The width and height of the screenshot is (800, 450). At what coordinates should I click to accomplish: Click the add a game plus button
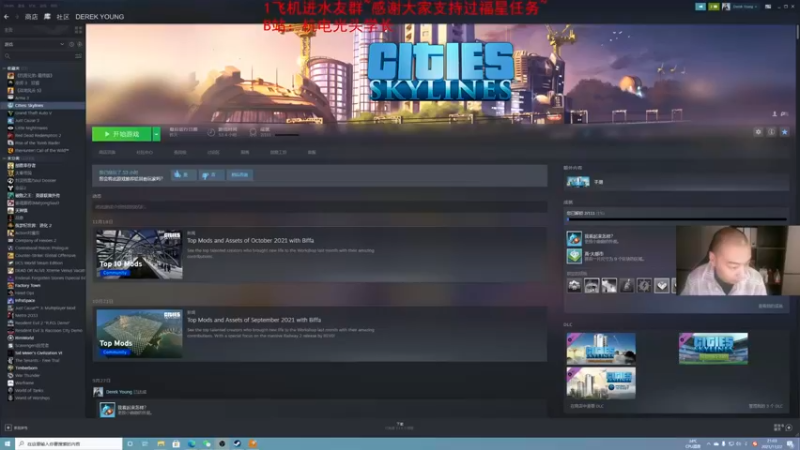[8, 428]
